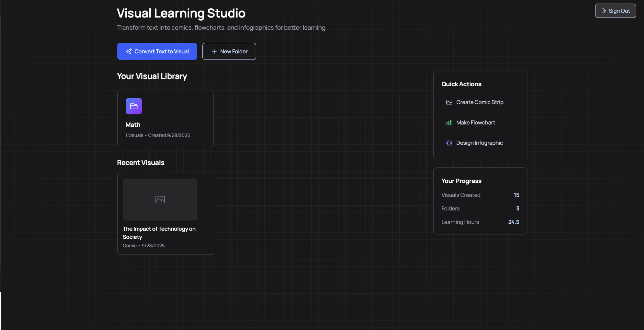Click the Create Comic Strip image icon

(x=449, y=102)
